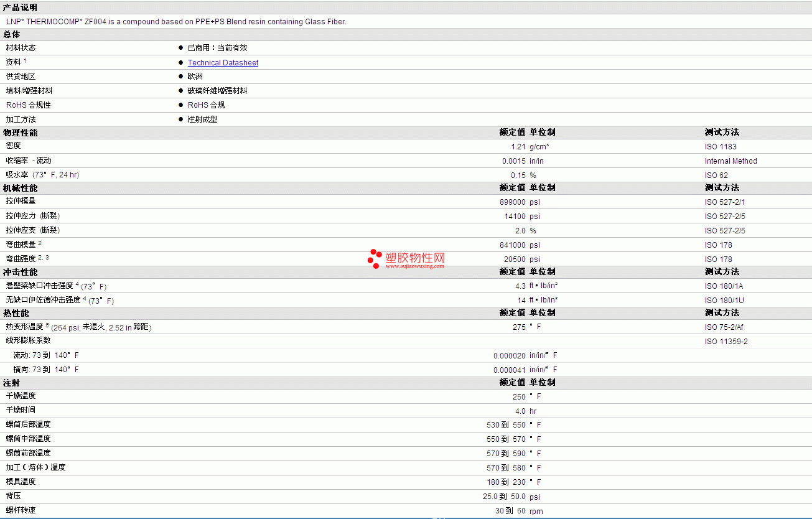Click the 横向: 73 到 140°F sub-row
Image resolution: width=812 pixels, height=519 pixels.
46,370
